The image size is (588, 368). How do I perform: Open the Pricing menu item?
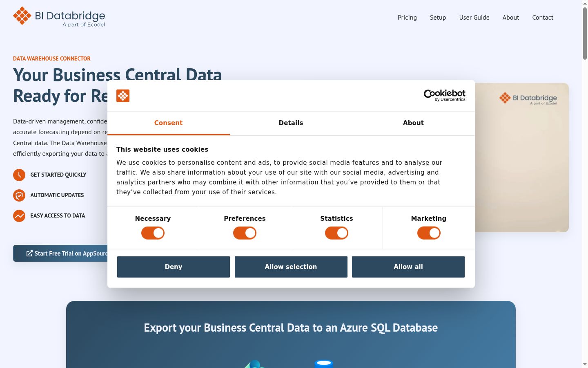click(408, 18)
